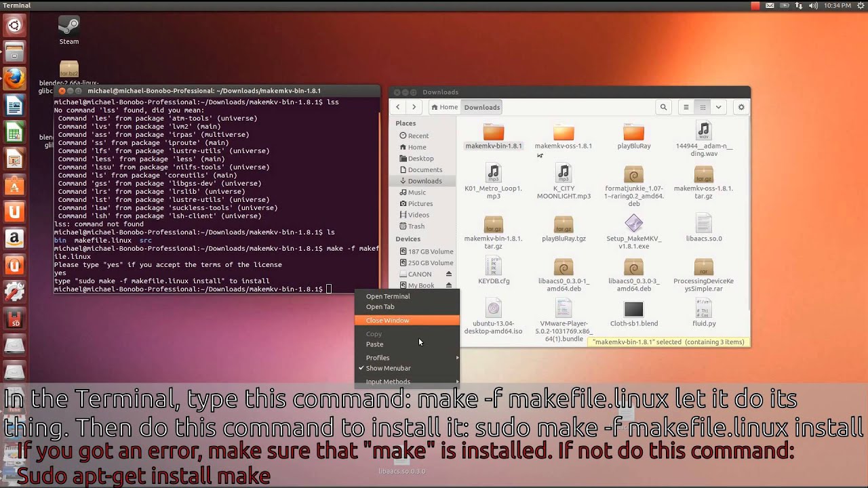868x488 pixels.
Task: Open Ubuntu One from the launcher
Action: [14, 211]
